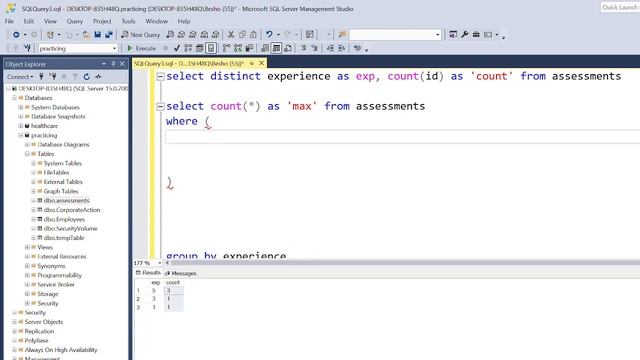Screen dimensions: 640x360
Task: Collapse the first select statement region
Action: click(x=160, y=76)
